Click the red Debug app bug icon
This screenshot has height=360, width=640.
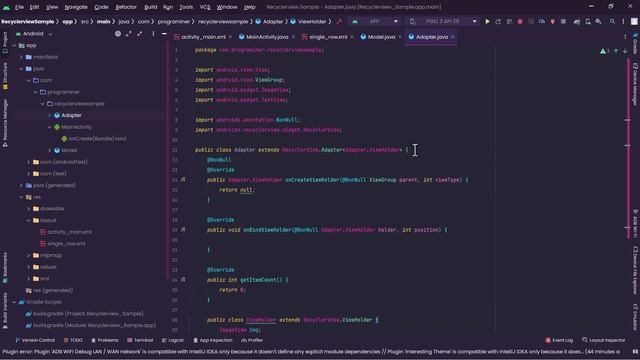[x=520, y=21]
